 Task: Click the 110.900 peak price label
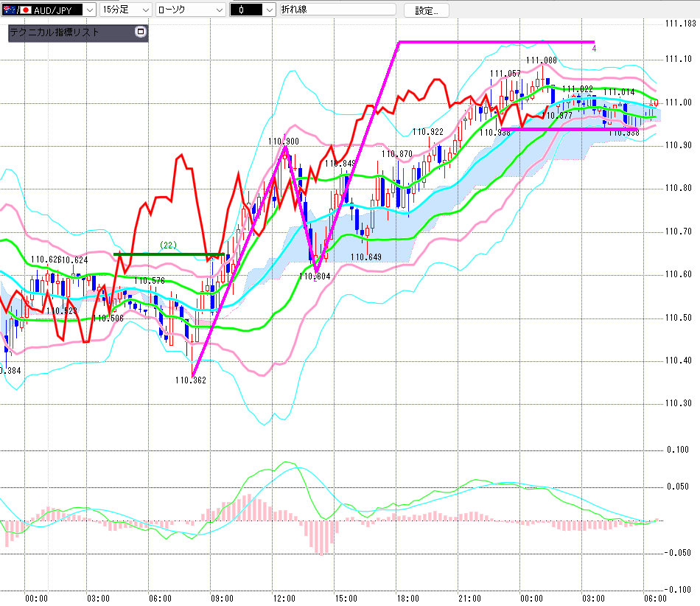click(x=284, y=142)
